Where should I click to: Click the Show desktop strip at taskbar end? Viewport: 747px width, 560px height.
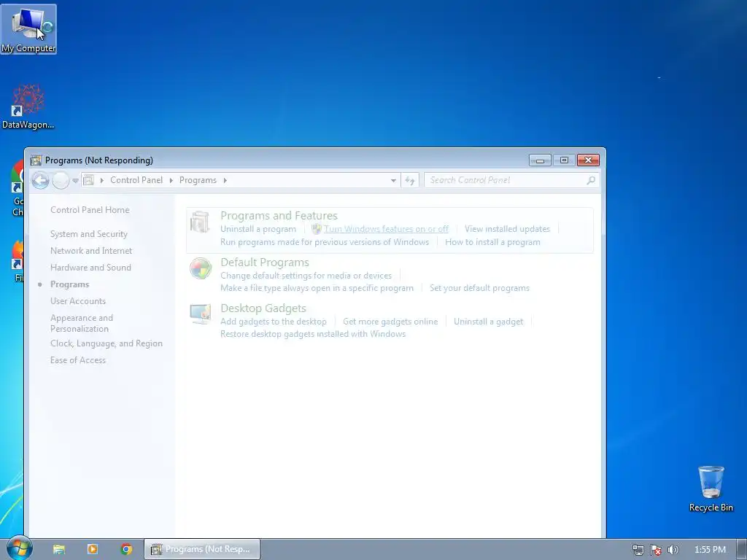point(742,549)
